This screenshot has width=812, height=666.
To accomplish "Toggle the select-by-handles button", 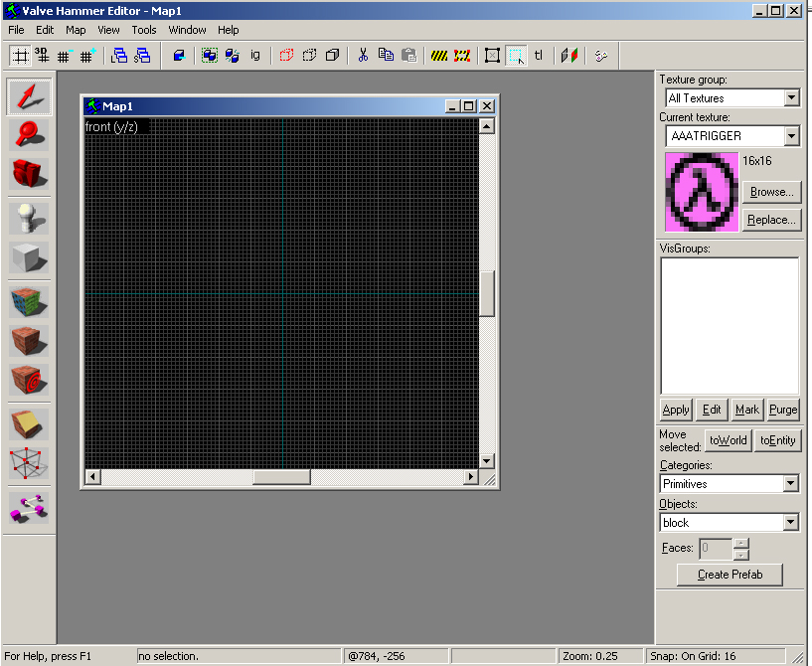I will pyautogui.click(x=492, y=56).
